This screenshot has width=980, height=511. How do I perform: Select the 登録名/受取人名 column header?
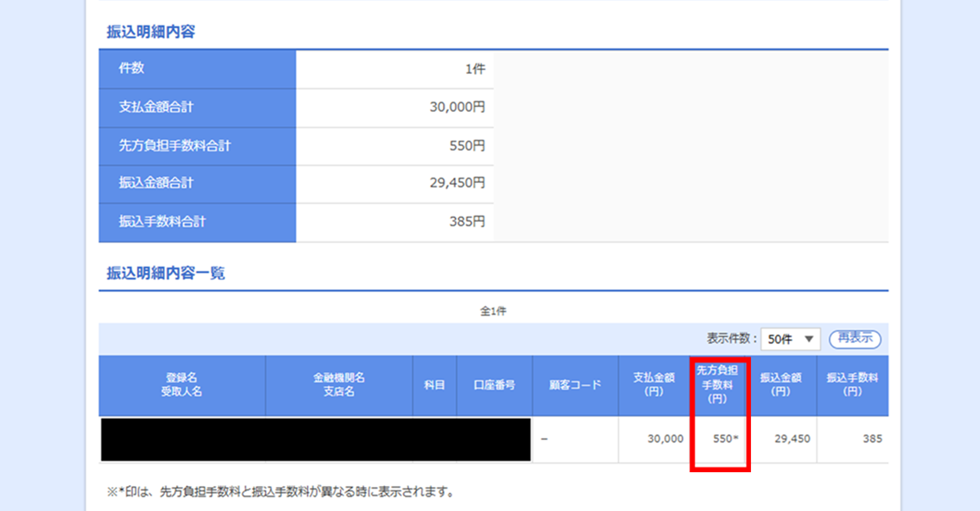(181, 385)
